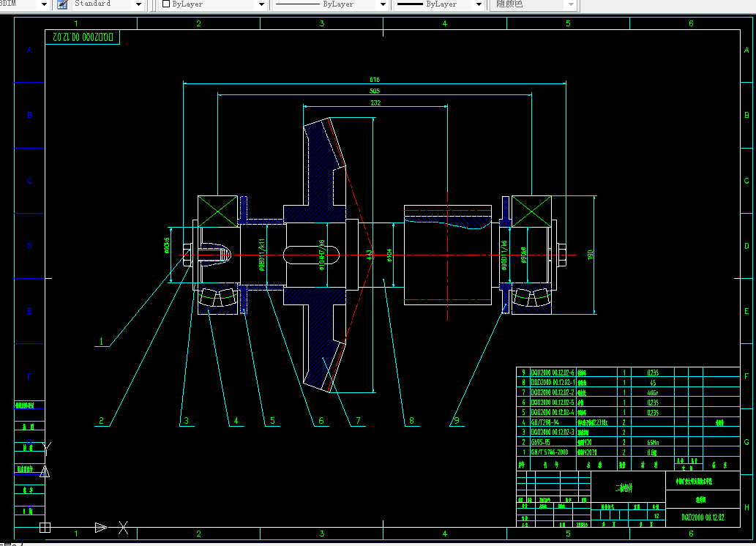Pick balloon number 8 leader label

pyautogui.click(x=411, y=421)
